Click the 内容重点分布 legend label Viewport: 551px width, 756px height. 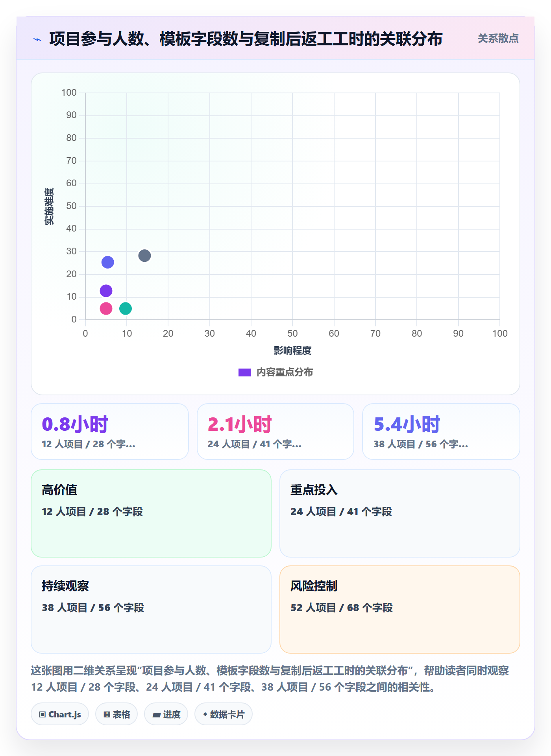pyautogui.click(x=285, y=372)
